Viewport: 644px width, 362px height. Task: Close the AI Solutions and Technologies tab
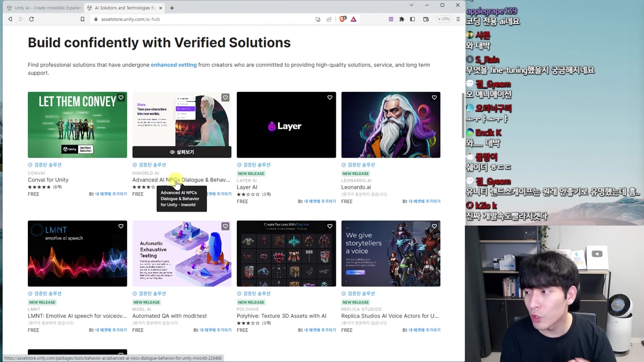(x=161, y=8)
